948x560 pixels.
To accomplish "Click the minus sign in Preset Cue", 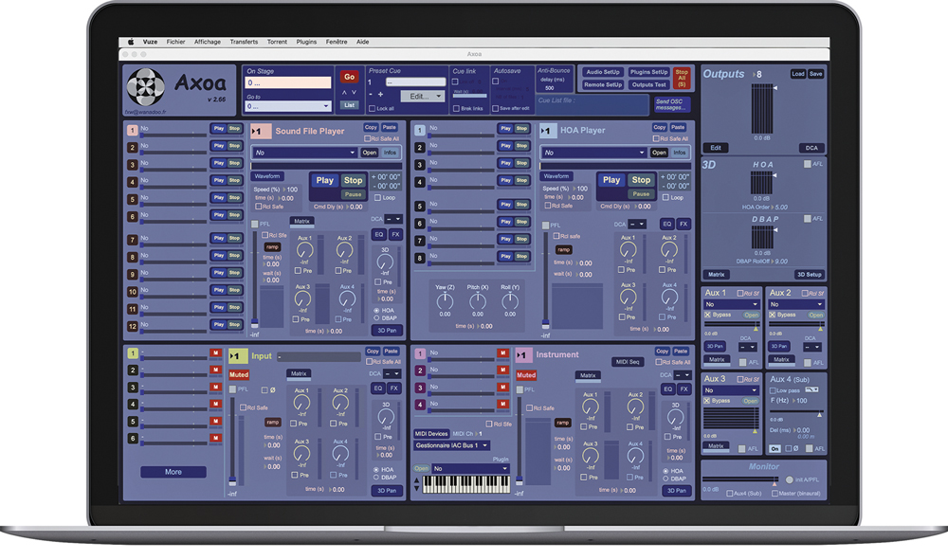I will pyautogui.click(x=371, y=94).
